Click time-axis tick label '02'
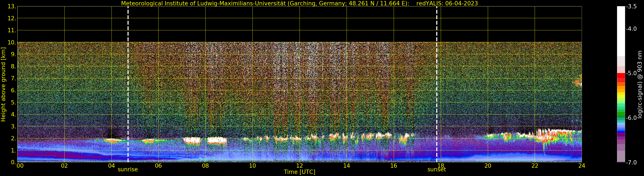The width and height of the screenshot is (644, 176). (64, 166)
